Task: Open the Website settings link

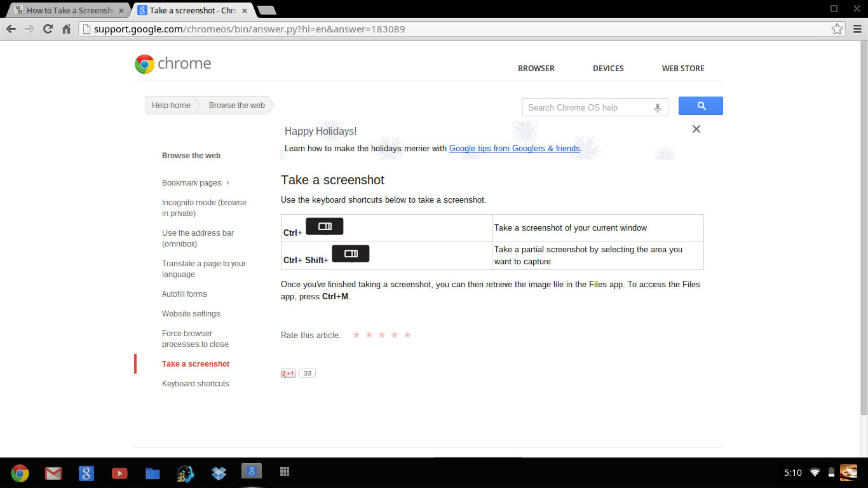Action: coord(191,313)
